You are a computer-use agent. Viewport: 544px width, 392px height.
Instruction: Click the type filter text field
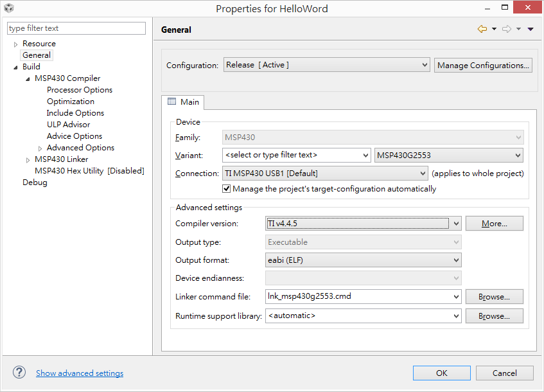[x=76, y=28]
